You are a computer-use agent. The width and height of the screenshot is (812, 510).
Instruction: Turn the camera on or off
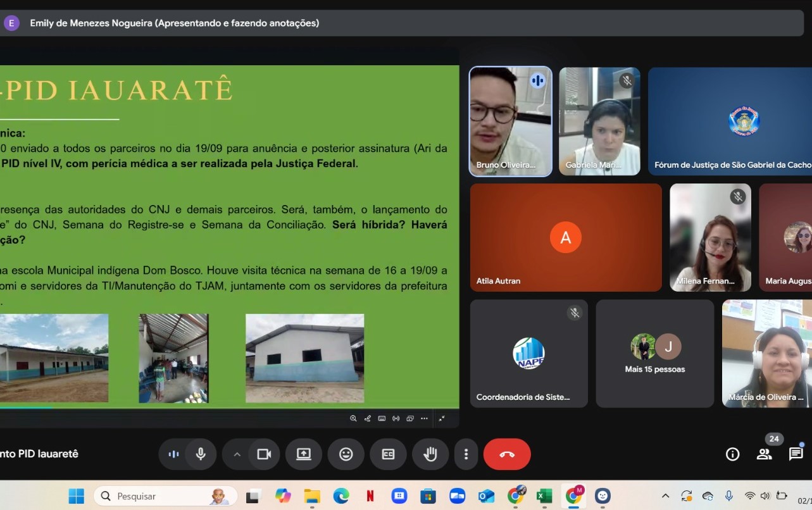(x=264, y=454)
